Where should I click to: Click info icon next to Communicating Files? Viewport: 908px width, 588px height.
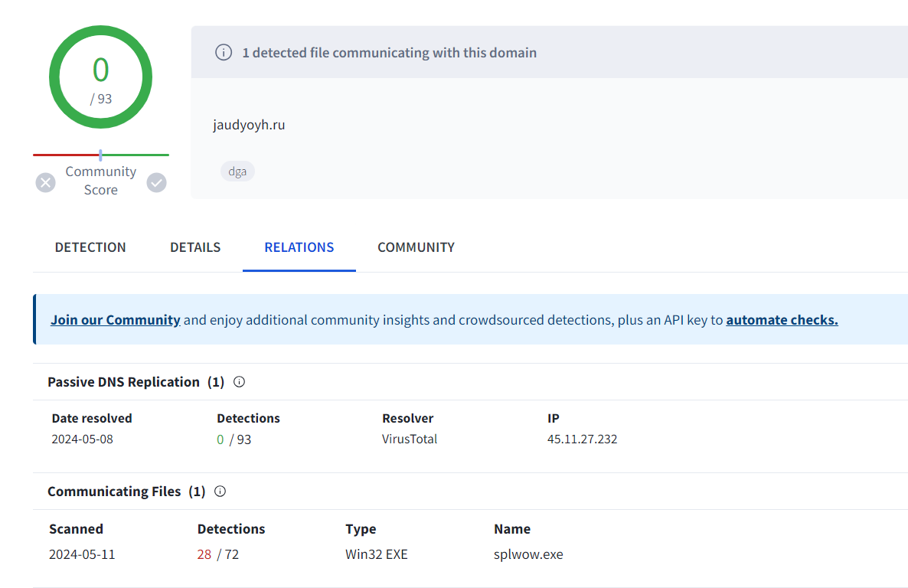220,492
